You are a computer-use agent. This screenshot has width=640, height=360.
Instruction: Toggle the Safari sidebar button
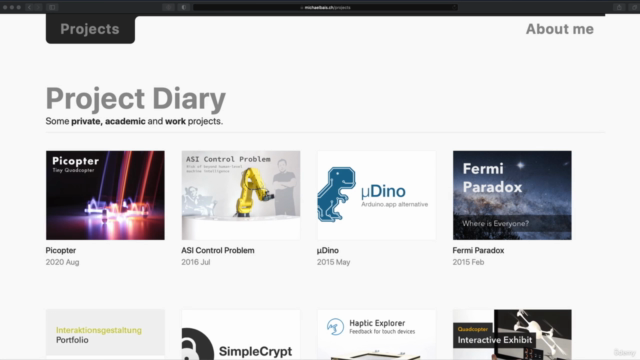[52, 7]
